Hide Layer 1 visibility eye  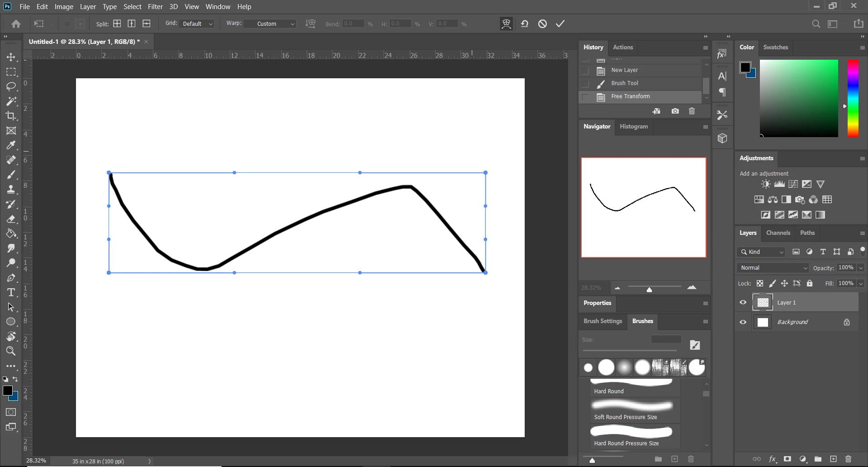coord(743,302)
